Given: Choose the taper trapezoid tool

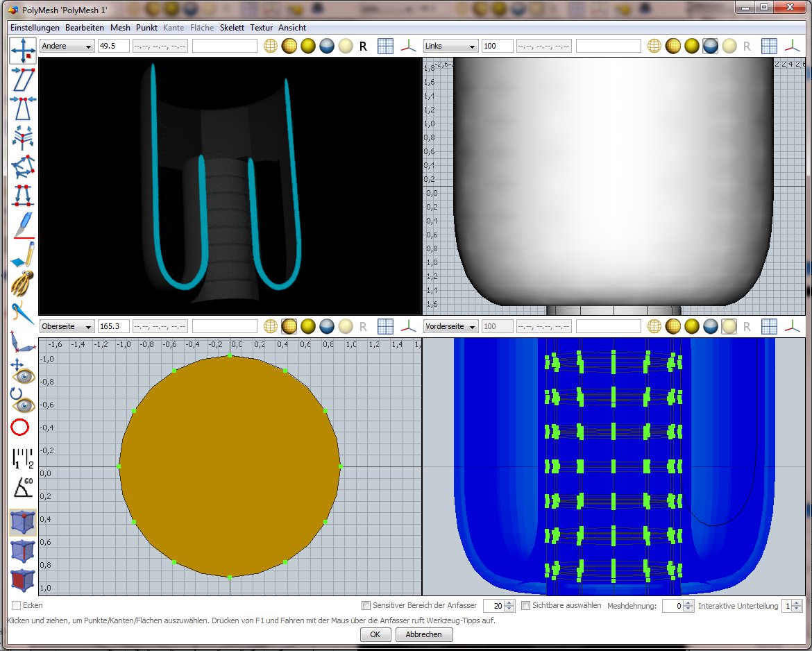Looking at the screenshot, I should [x=23, y=108].
